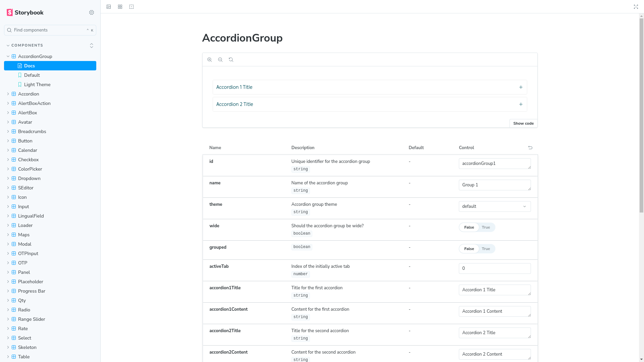Click the id control text field
644x362 pixels.
495,164
